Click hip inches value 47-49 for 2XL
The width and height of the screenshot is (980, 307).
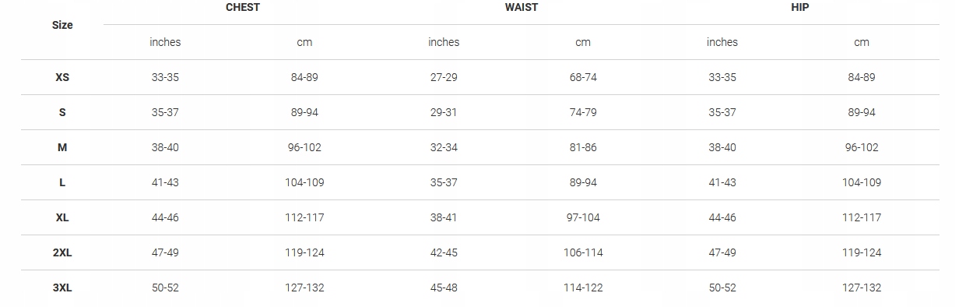pos(722,253)
